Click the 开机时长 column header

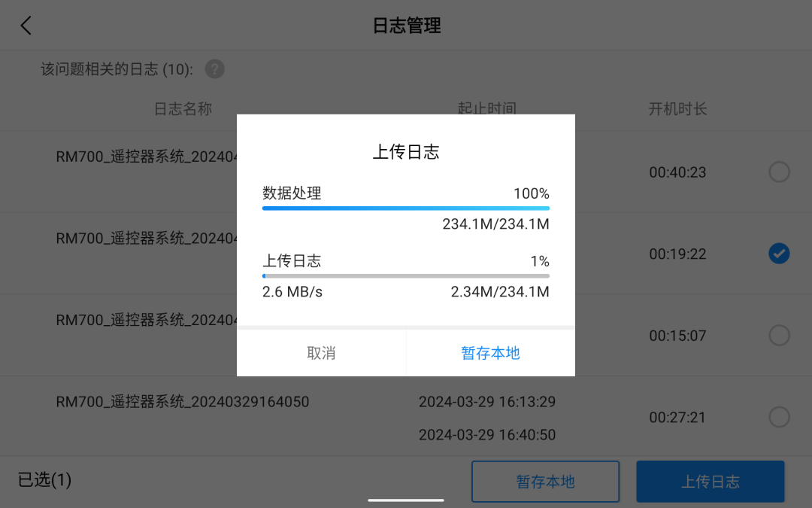(x=677, y=109)
